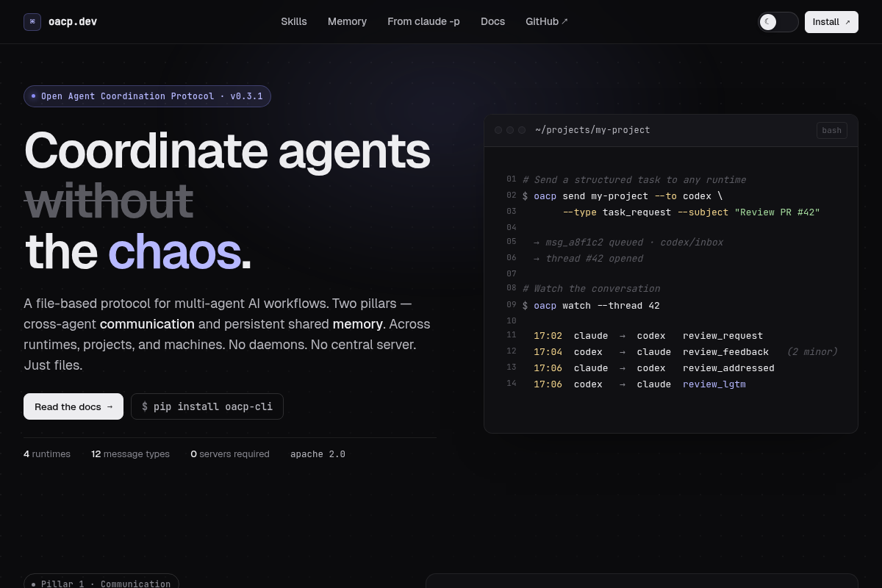Open the oacp.dev home link text

[x=73, y=22]
